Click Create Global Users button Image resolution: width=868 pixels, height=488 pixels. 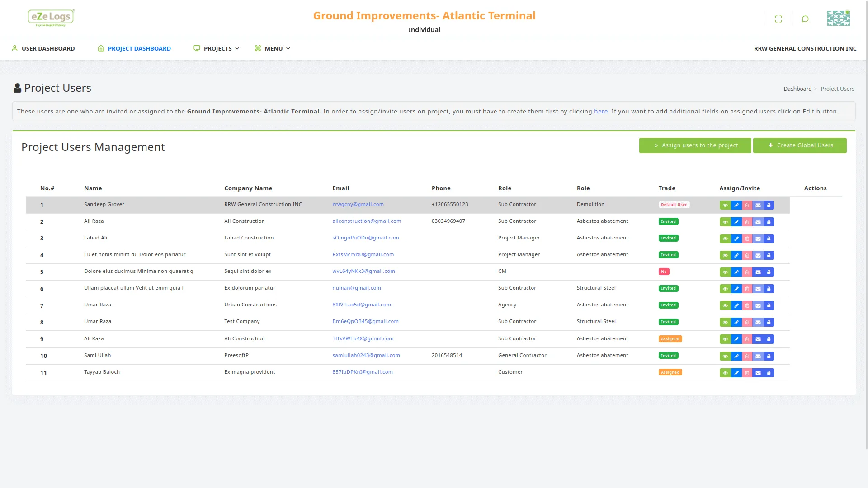(x=799, y=145)
